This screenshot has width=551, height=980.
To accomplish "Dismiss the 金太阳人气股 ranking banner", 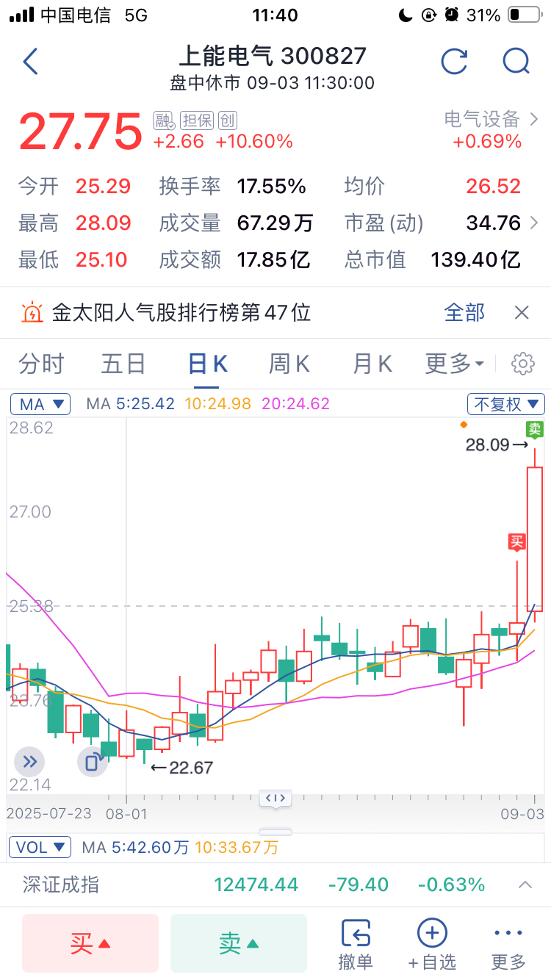I will click(x=522, y=313).
